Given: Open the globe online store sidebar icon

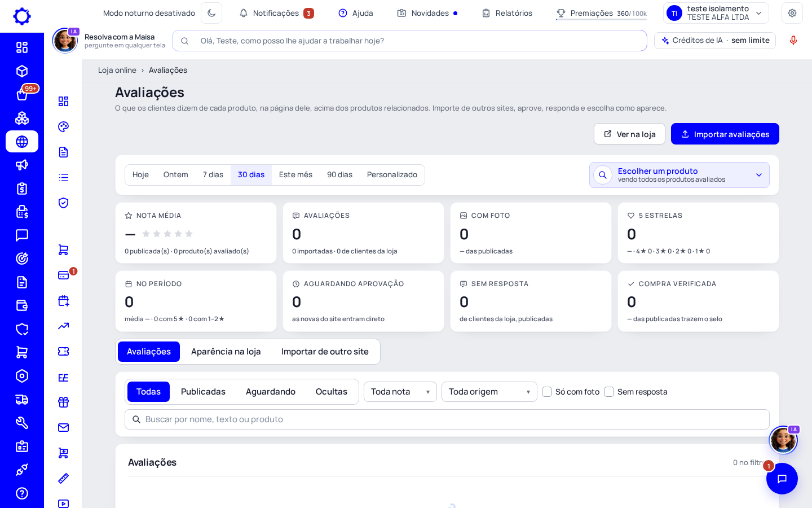Looking at the screenshot, I should click(22, 142).
